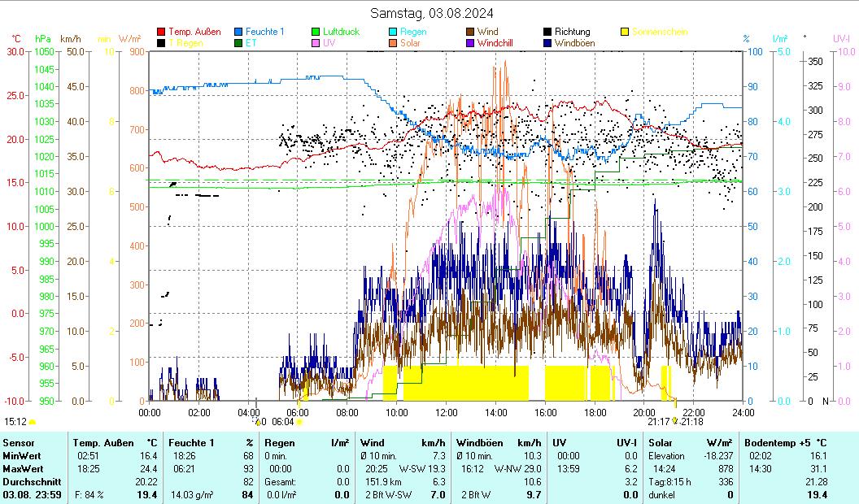Click the dark blue Windböen legend square
859x504 pixels.
[547, 43]
